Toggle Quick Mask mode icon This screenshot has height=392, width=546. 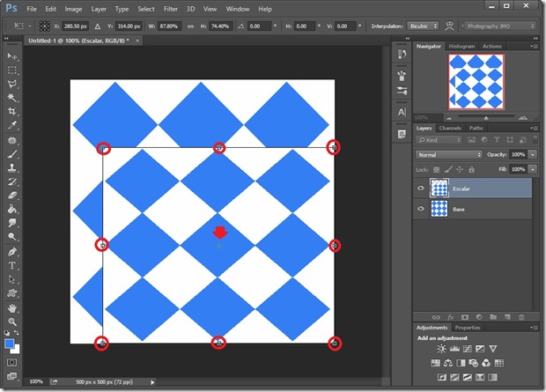pos(11,362)
